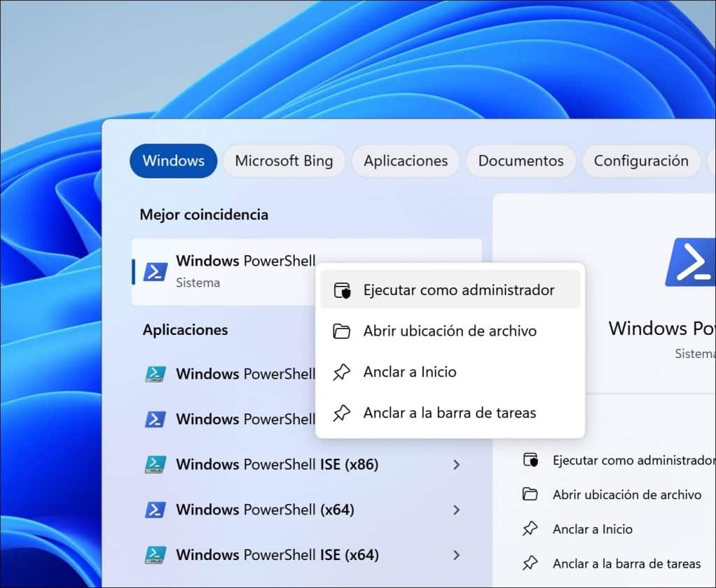Select Anclar a la barra de tareas in context menu
Viewport: 716px width, 588px height.
click(450, 413)
